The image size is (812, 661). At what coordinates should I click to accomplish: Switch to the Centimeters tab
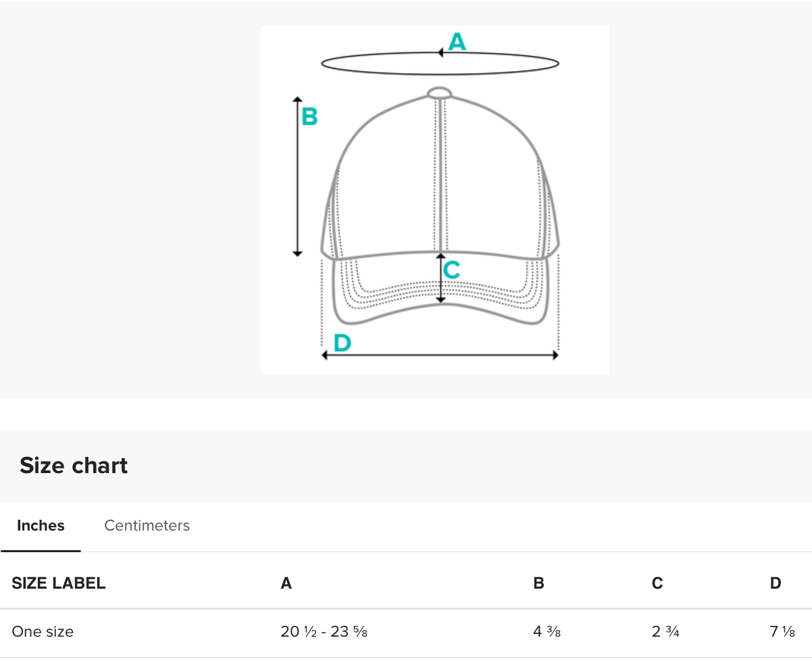pos(147,525)
